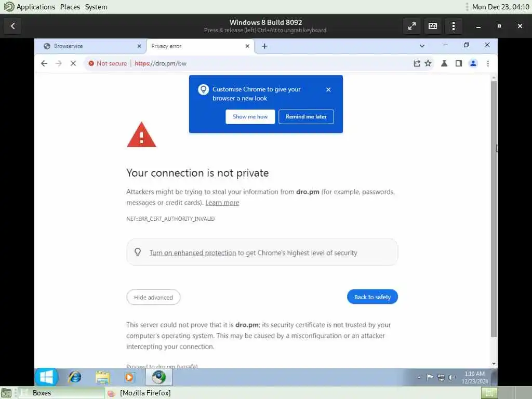This screenshot has height=399, width=532.
Task: Toggle Boxes fullscreen mode icon
Action: point(412,26)
